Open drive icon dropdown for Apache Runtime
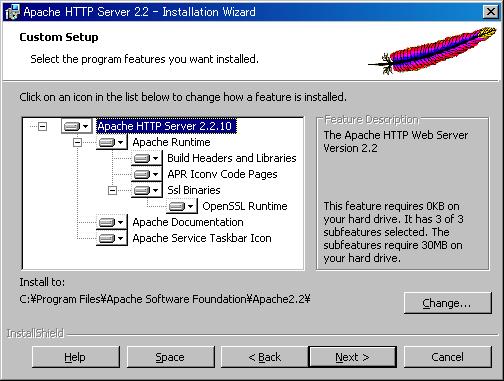Screen dimensions: 504x381 click(x=111, y=142)
